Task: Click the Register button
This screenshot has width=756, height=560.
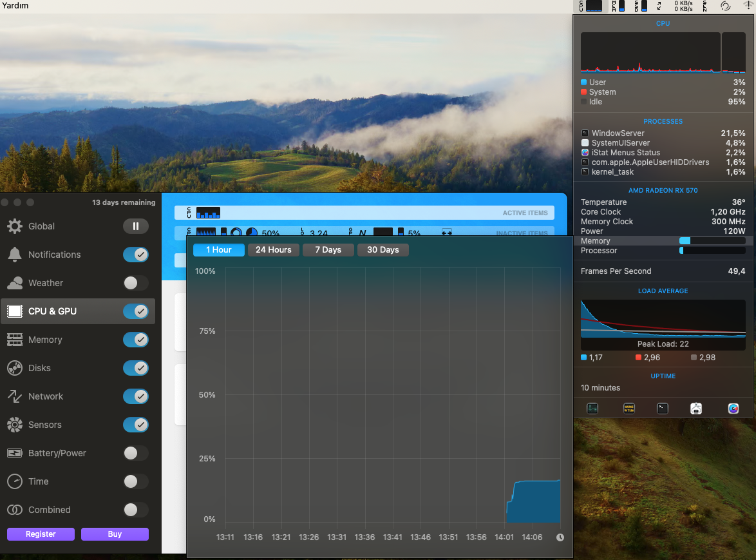Action: click(x=41, y=534)
